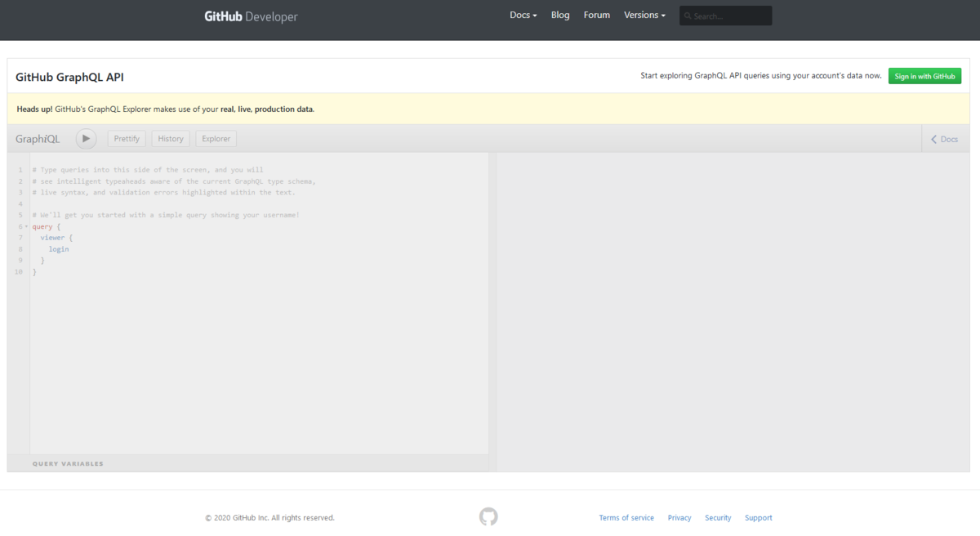Click line number 10 in the gutter
The image size is (980, 536).
19,272
